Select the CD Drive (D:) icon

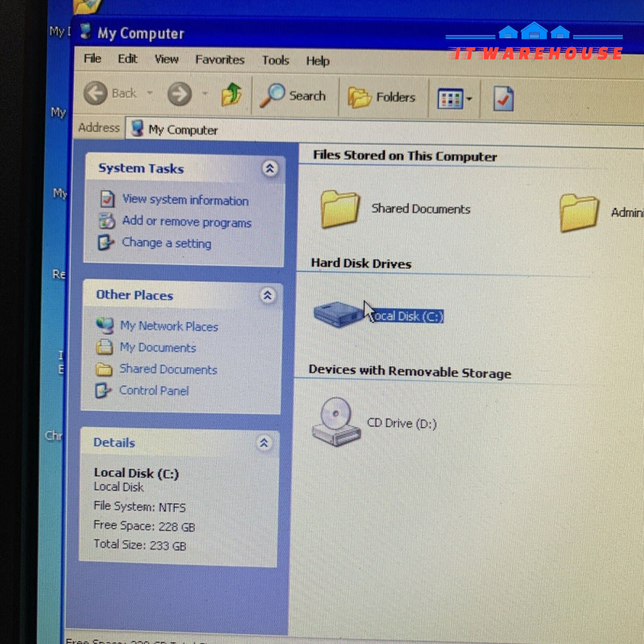335,421
